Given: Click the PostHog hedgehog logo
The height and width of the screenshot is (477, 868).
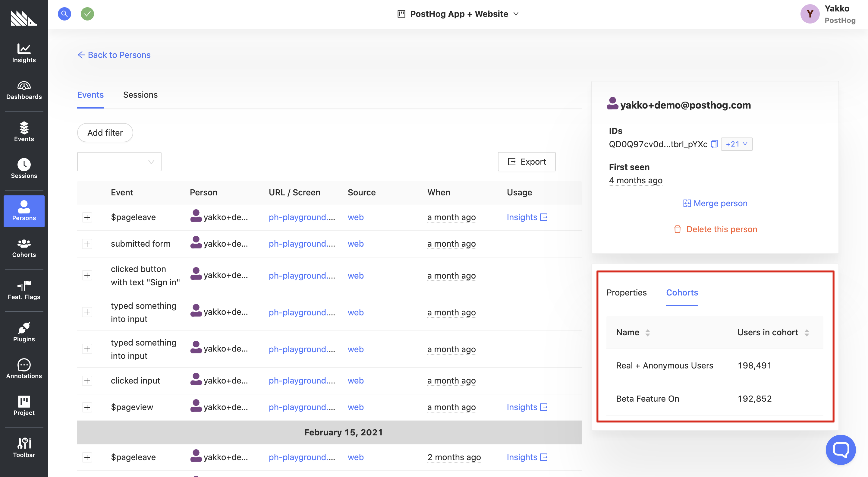Looking at the screenshot, I should (24, 18).
